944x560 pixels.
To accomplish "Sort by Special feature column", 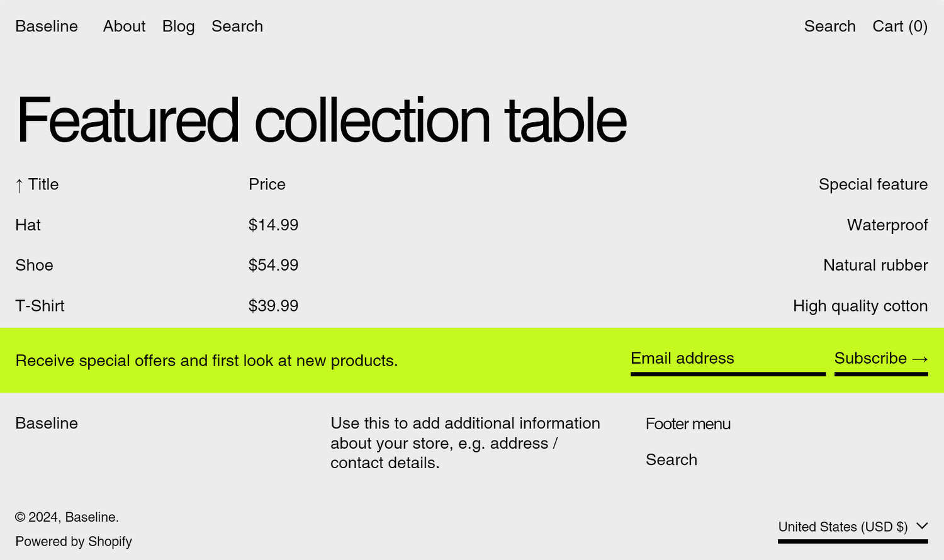I will pyautogui.click(x=873, y=184).
